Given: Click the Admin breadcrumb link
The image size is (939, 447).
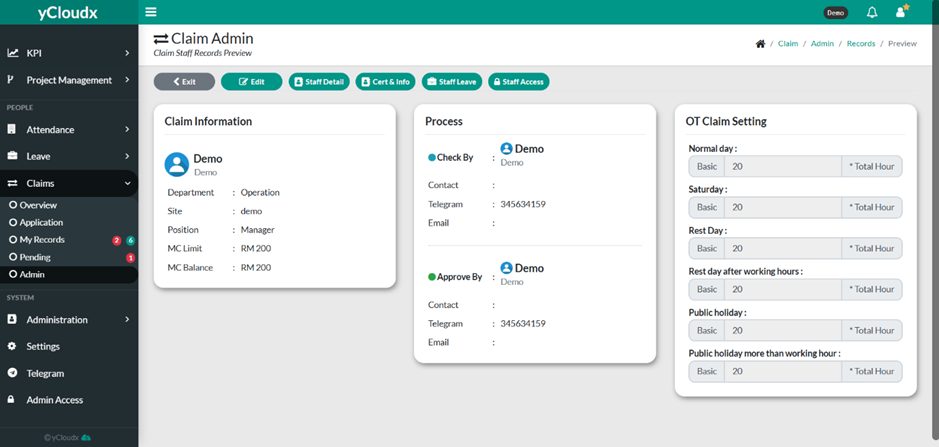Looking at the screenshot, I should (x=822, y=44).
